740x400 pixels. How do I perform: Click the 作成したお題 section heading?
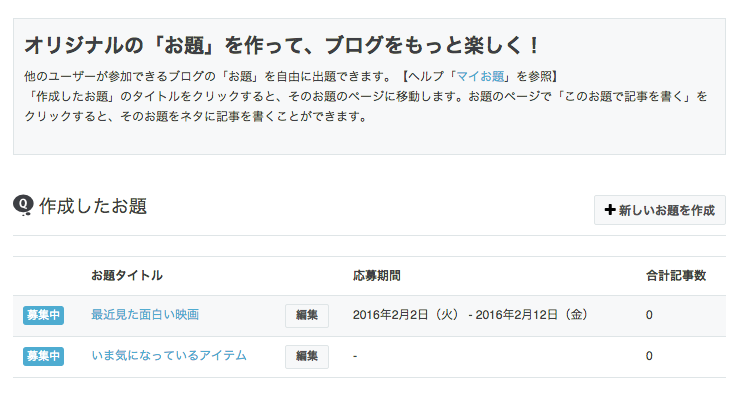[93, 206]
